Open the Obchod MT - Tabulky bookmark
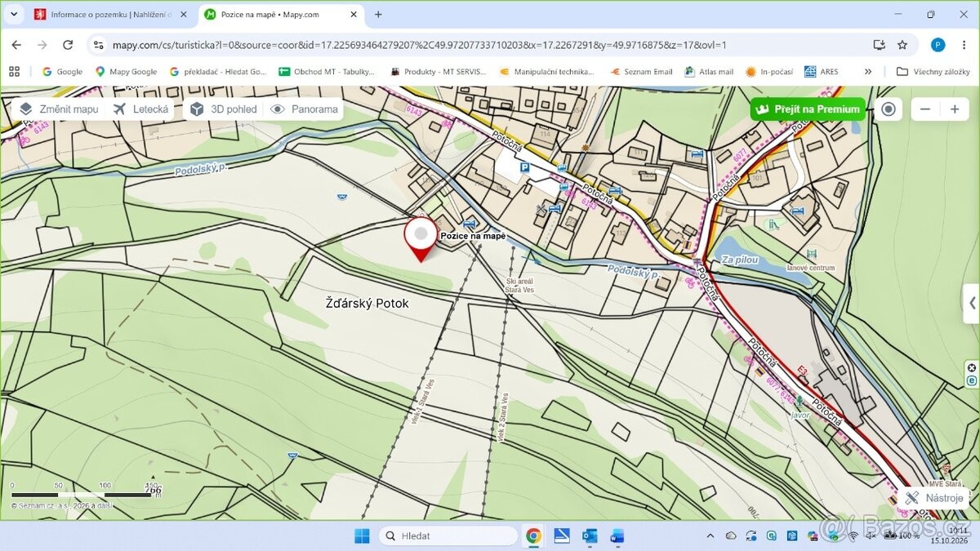This screenshot has height=551, width=980. 327,72
